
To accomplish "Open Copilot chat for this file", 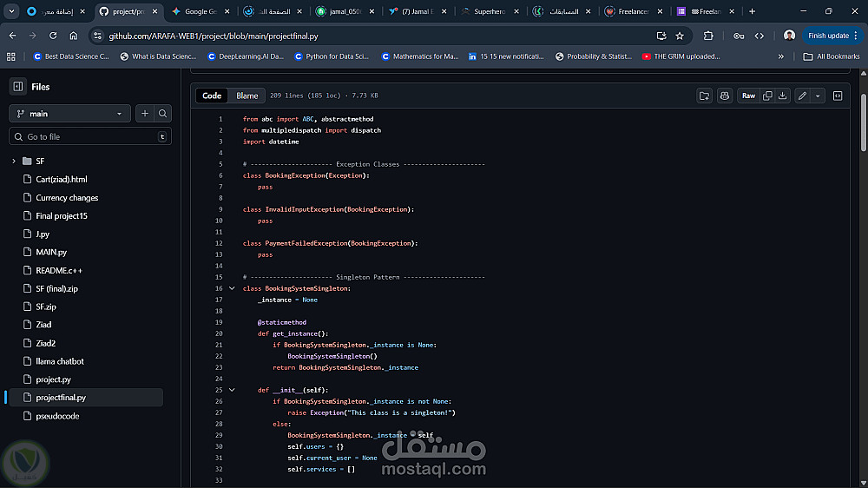I will (x=724, y=96).
